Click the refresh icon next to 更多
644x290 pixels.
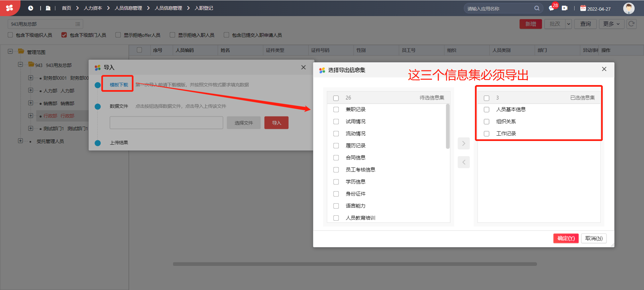632,24
